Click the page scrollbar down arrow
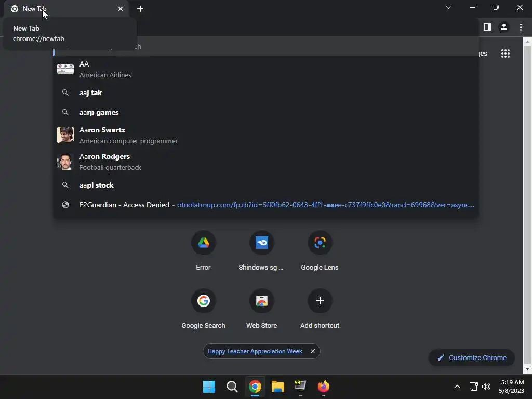The height and width of the screenshot is (399, 532). (527, 369)
